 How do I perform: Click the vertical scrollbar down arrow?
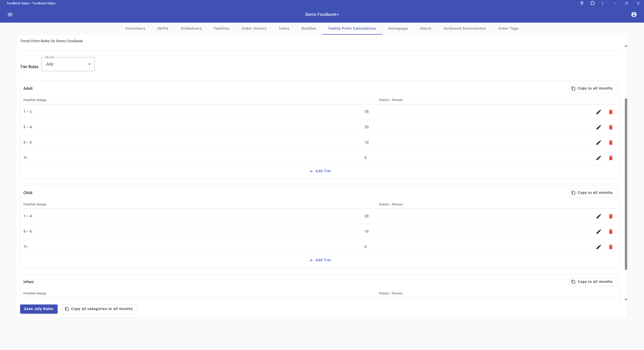pos(626,299)
